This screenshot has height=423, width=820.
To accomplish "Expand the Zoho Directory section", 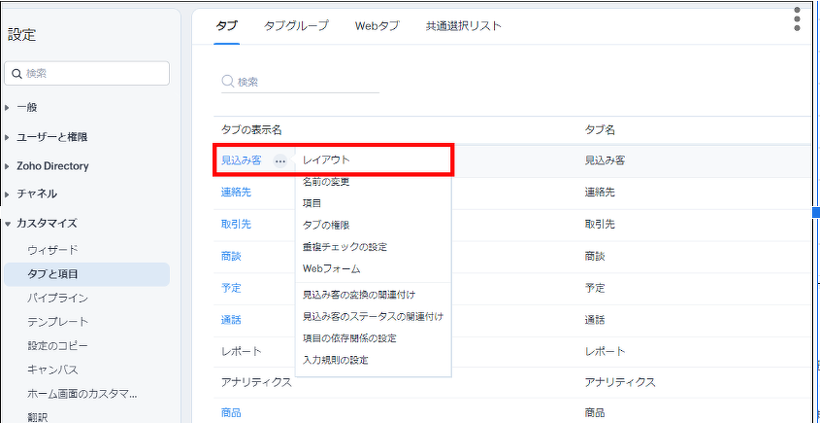I will [52, 166].
